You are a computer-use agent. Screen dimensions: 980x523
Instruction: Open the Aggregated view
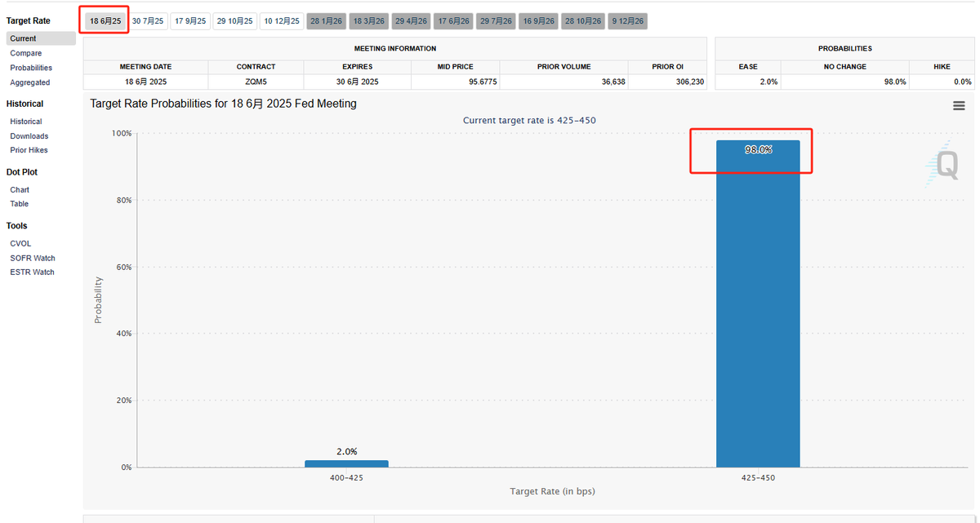(x=30, y=82)
